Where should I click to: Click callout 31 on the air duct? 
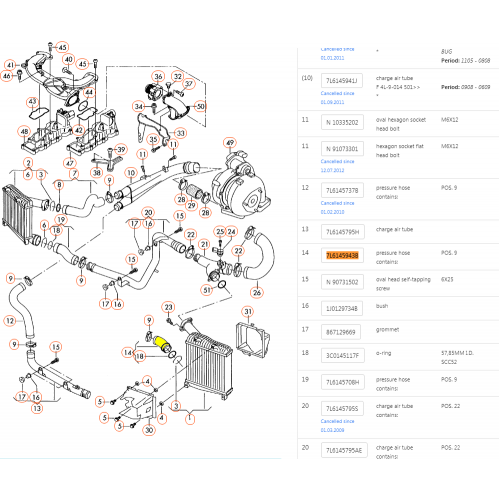248,312
